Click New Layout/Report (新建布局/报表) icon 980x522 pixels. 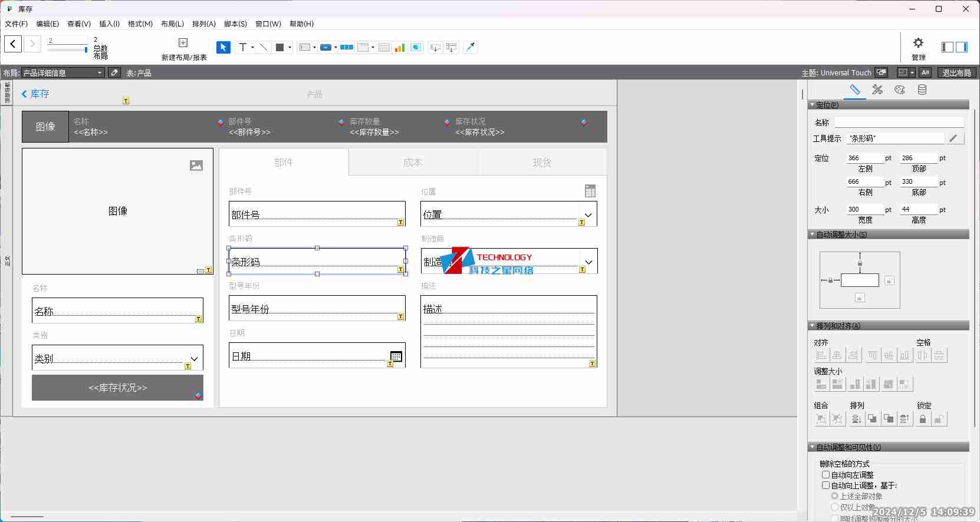(183, 42)
